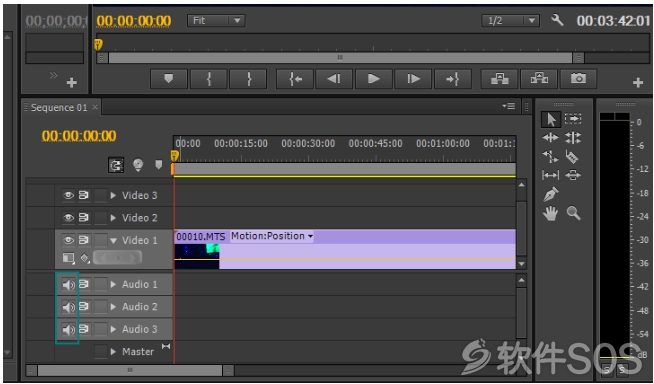Click the timeline horizontal zoom scrollbar

pos(130,370)
